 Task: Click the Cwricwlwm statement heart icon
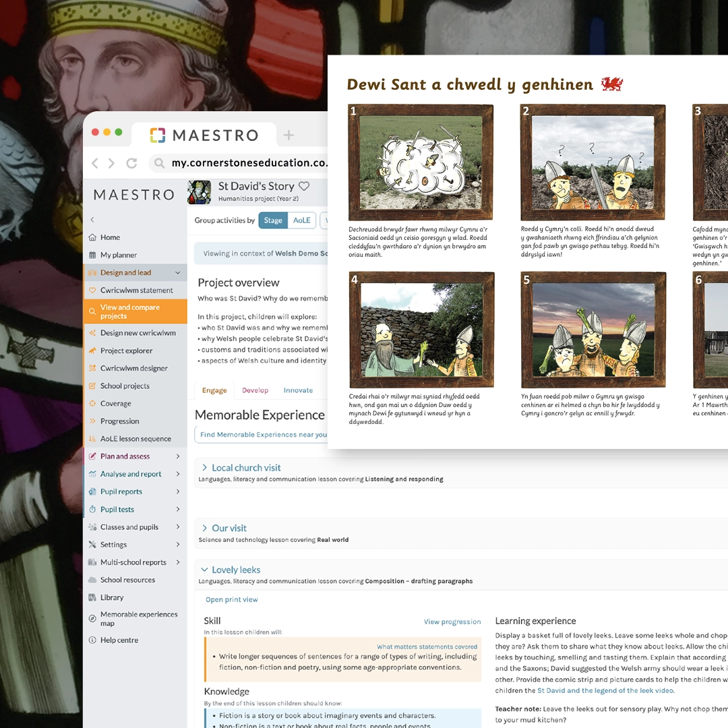click(92, 290)
